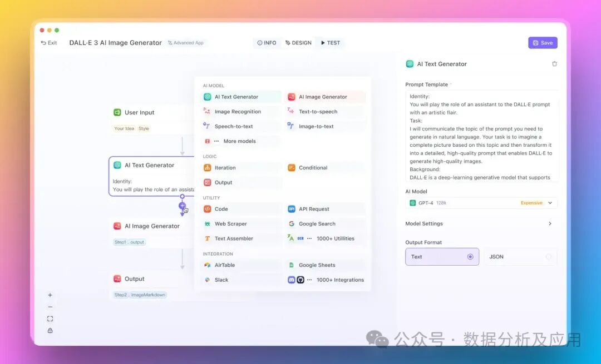601x364 pixels.
Task: Switch to the DESIGN tab
Action: 298,43
